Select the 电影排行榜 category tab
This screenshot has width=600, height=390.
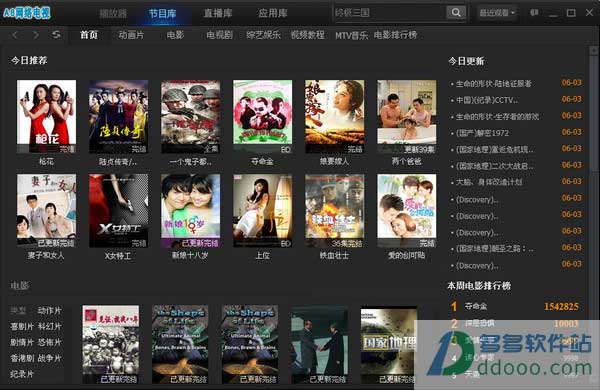[395, 35]
